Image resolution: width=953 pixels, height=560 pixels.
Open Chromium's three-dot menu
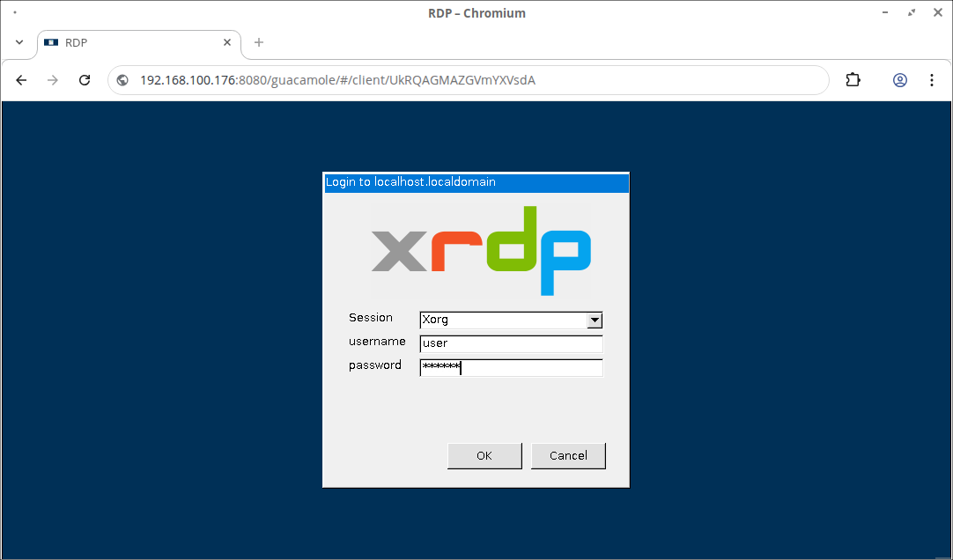932,80
